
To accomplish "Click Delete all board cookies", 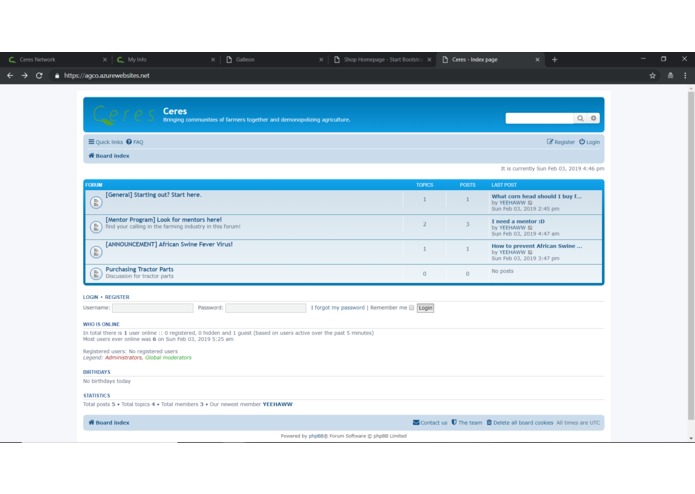I will [x=519, y=423].
